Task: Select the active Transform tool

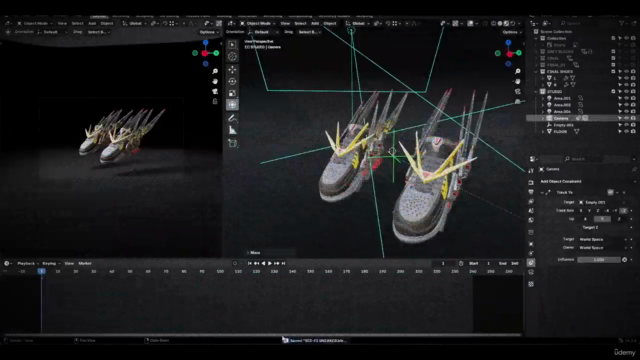Action: (232, 105)
